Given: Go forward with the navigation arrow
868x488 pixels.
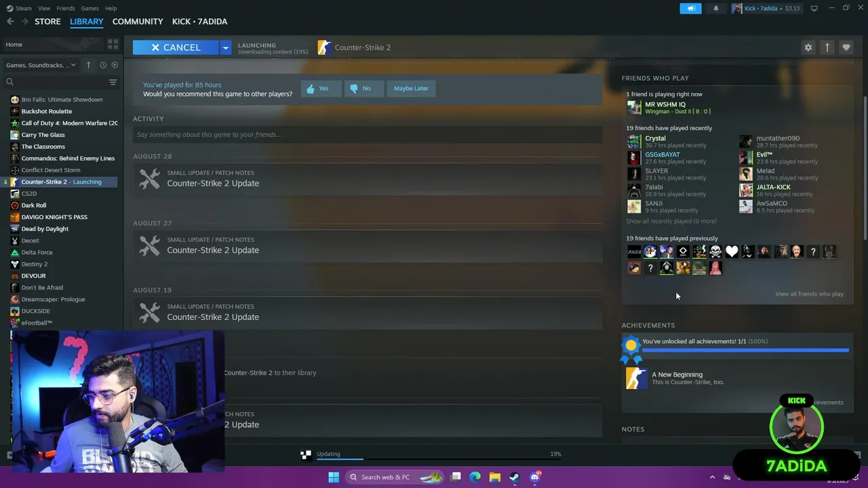Looking at the screenshot, I should click(x=25, y=22).
